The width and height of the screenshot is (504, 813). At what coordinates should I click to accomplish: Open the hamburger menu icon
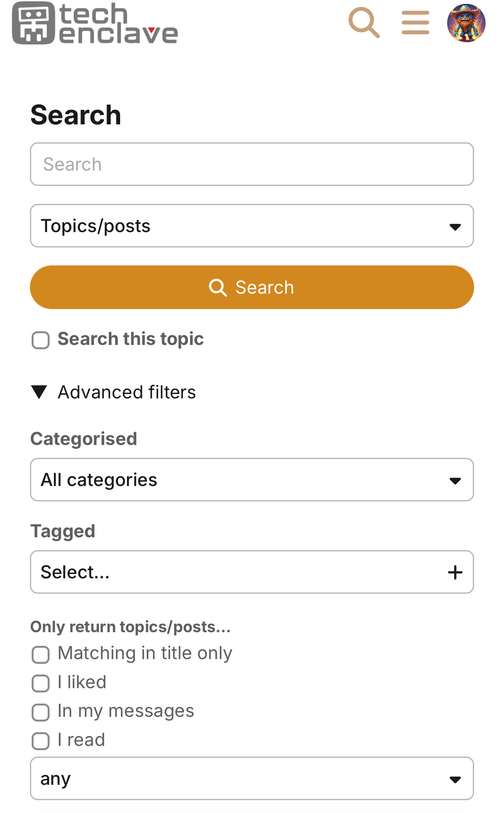[416, 23]
